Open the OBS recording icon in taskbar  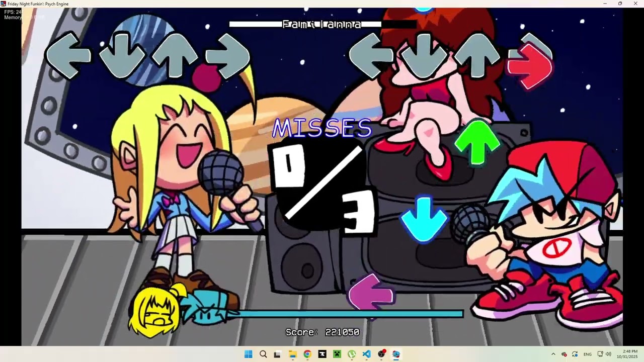click(381, 354)
